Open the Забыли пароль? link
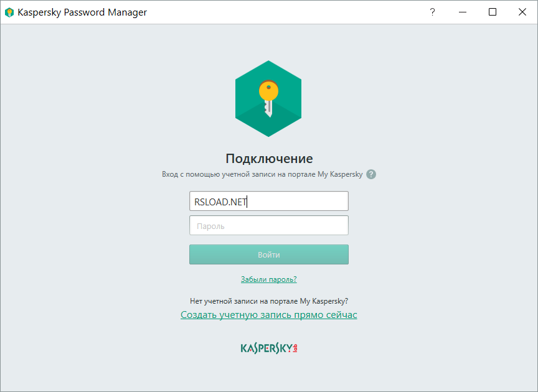This screenshot has width=538, height=392. (268, 279)
